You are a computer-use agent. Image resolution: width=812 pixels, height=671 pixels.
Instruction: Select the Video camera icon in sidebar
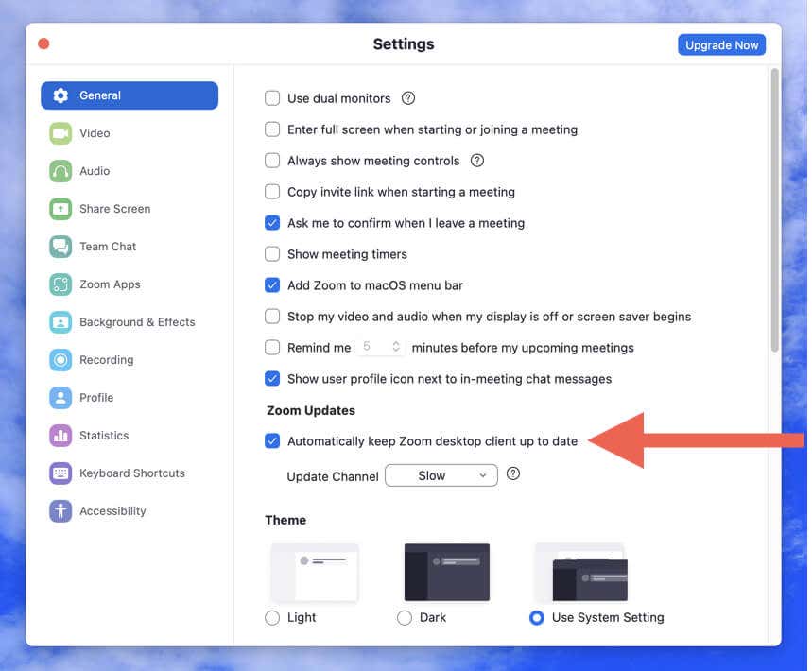[60, 132]
